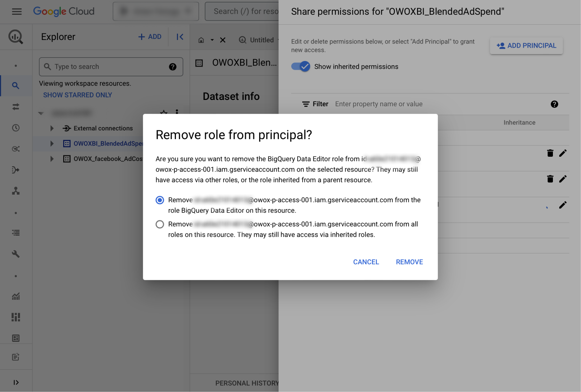Click the Google Cloud logo
The height and width of the screenshot is (392, 581).
(64, 11)
